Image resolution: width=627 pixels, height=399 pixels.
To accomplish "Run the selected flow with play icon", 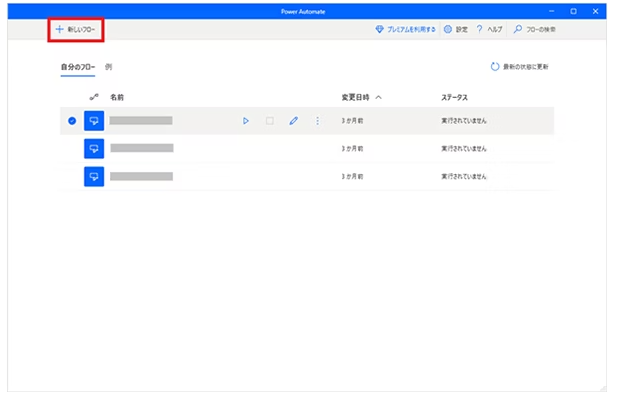I will coord(246,121).
